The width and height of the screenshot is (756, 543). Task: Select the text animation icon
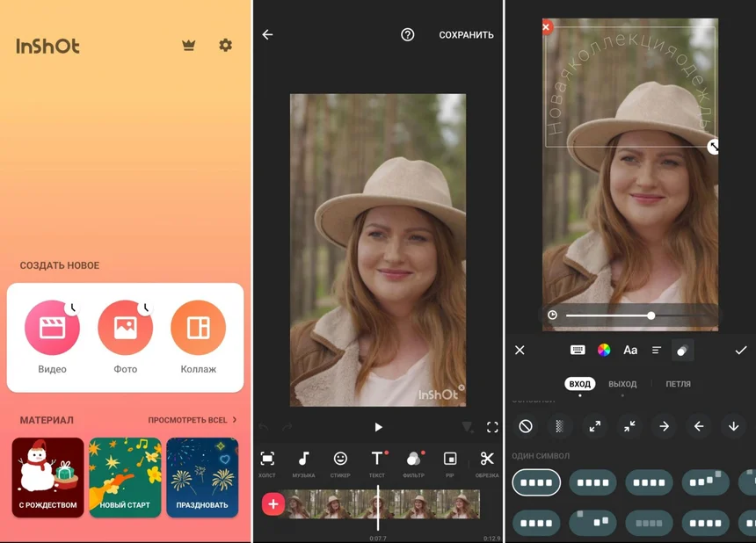683,351
